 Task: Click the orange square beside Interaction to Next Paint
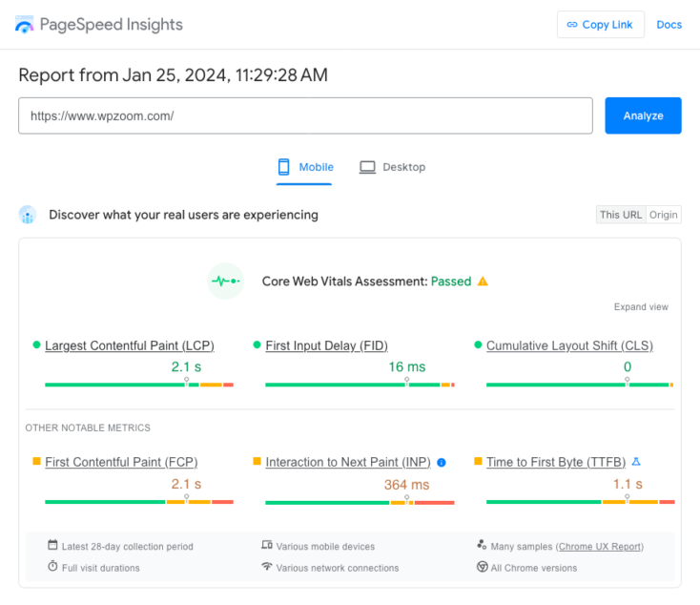pyautogui.click(x=257, y=461)
